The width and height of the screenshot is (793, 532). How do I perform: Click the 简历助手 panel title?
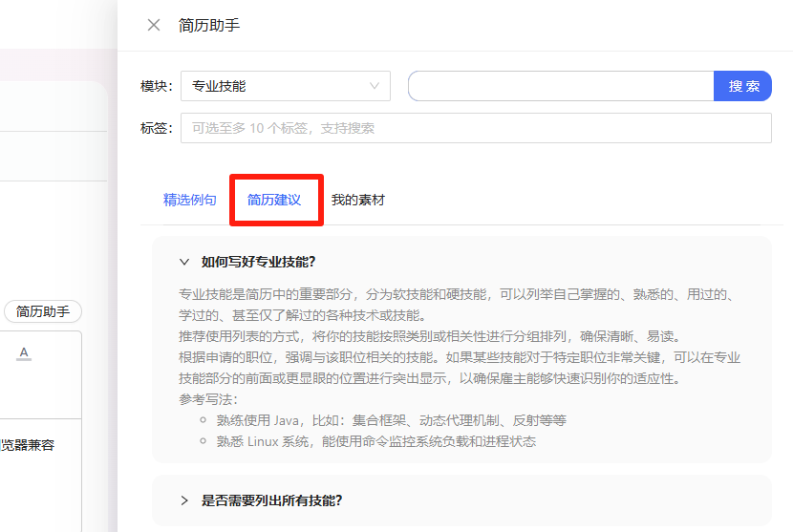pos(209,25)
